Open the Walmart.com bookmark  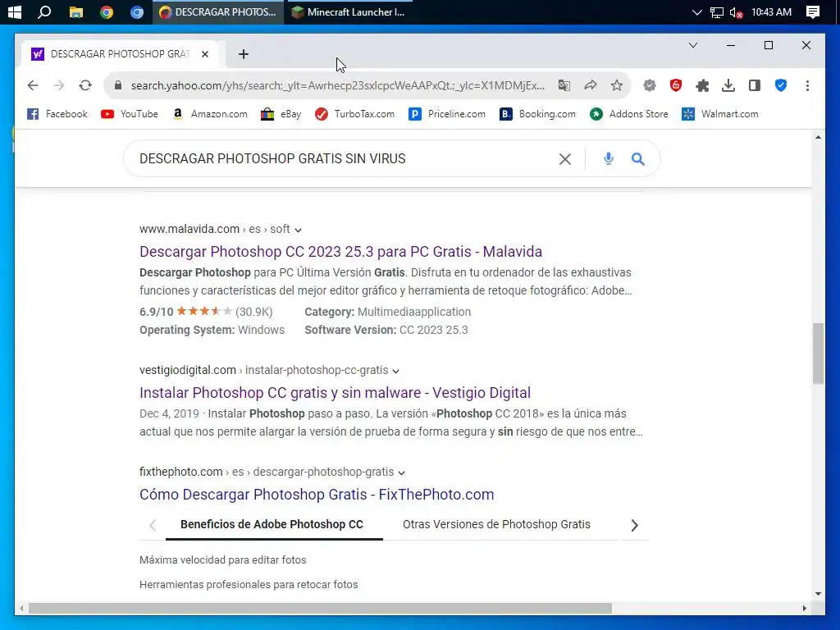[x=720, y=114]
